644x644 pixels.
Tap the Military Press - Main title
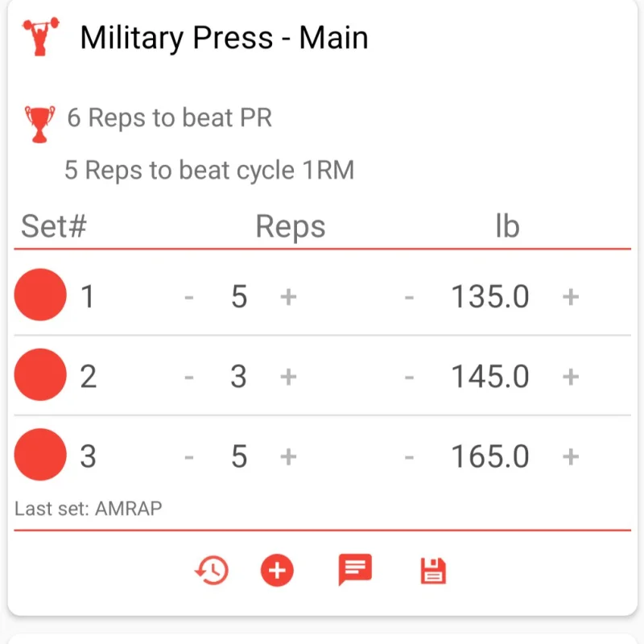[x=224, y=38]
